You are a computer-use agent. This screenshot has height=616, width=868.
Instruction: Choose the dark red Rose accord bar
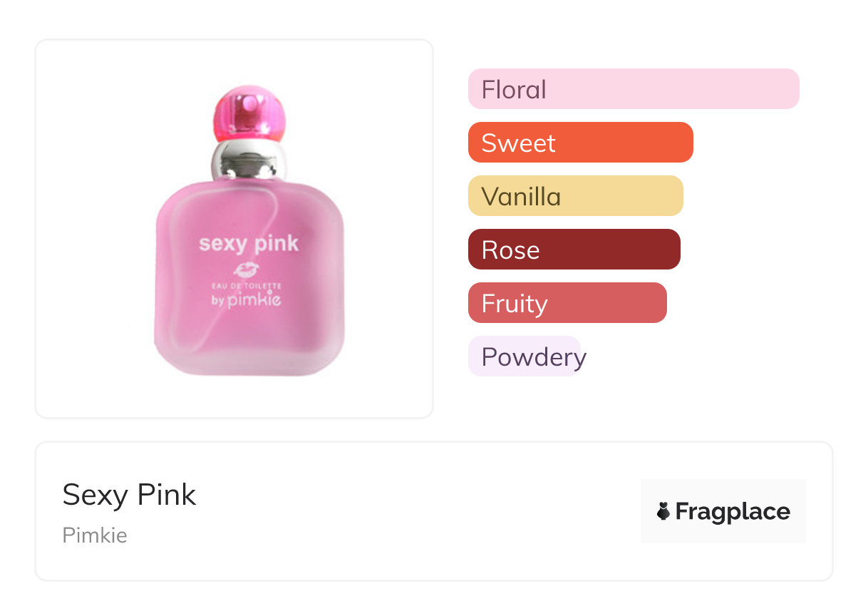pos(574,250)
